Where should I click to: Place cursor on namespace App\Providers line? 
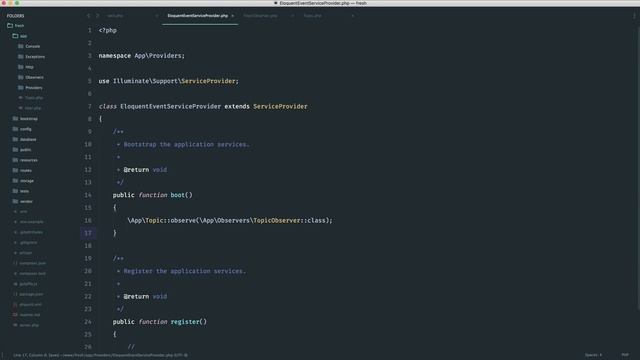point(141,56)
